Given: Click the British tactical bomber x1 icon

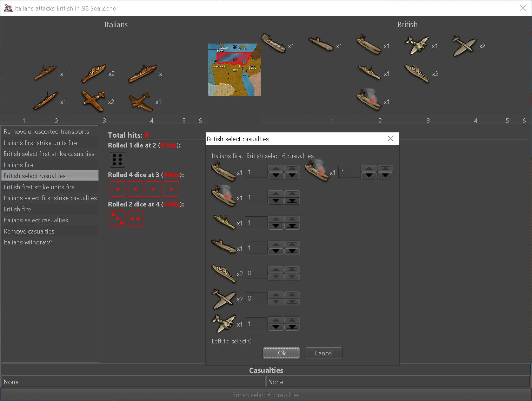Looking at the screenshot, I should [417, 45].
